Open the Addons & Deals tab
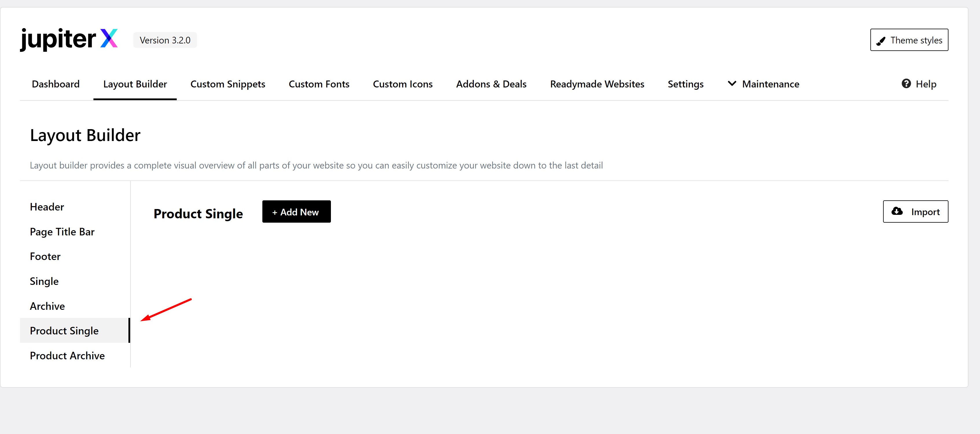The image size is (980, 434). (x=491, y=84)
